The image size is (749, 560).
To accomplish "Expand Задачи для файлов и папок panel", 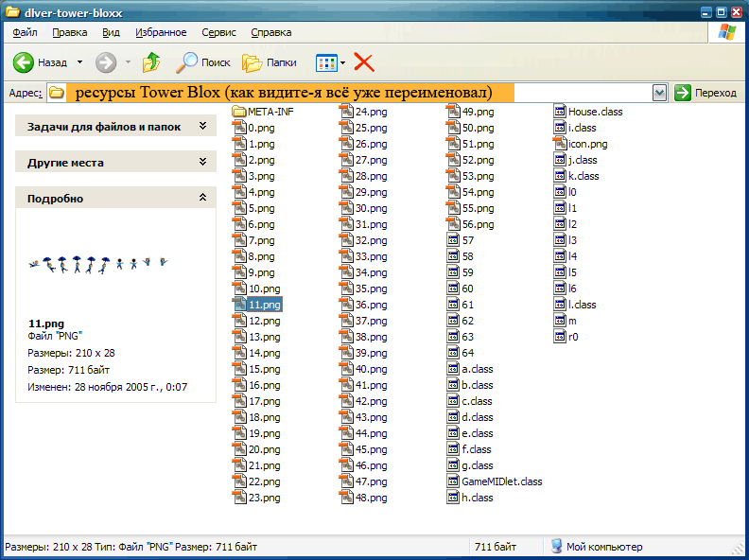I will [x=202, y=126].
